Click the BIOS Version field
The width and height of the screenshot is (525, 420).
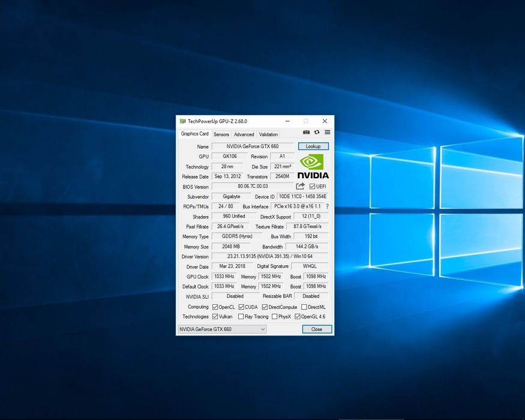253,187
